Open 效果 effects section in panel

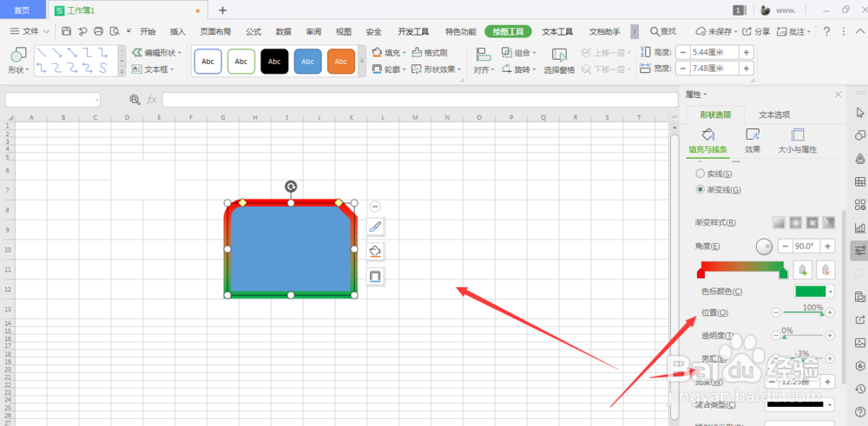[753, 141]
